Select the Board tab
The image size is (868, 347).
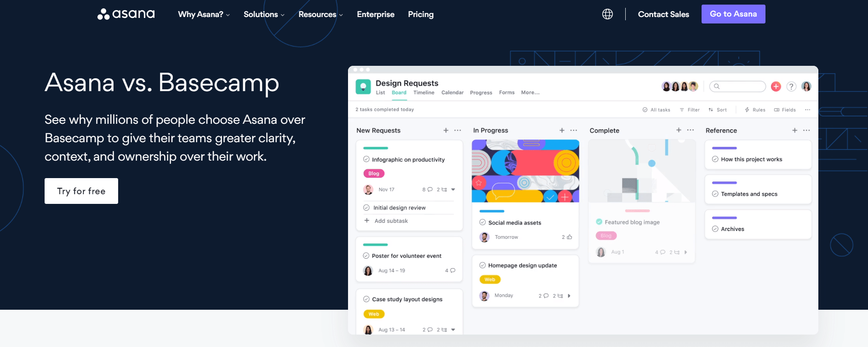click(399, 93)
